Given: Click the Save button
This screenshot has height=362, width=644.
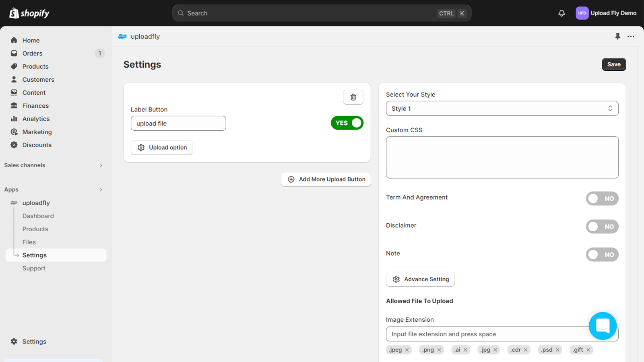Looking at the screenshot, I should click(x=613, y=64).
